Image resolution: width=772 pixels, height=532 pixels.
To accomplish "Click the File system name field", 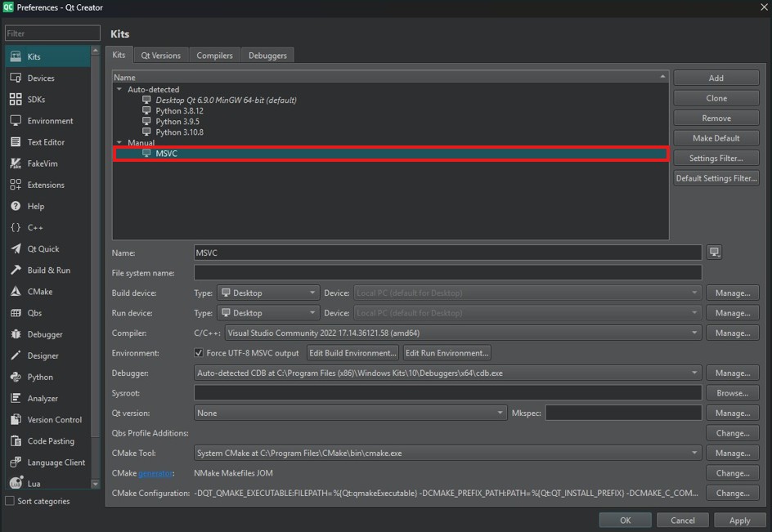I will click(448, 273).
